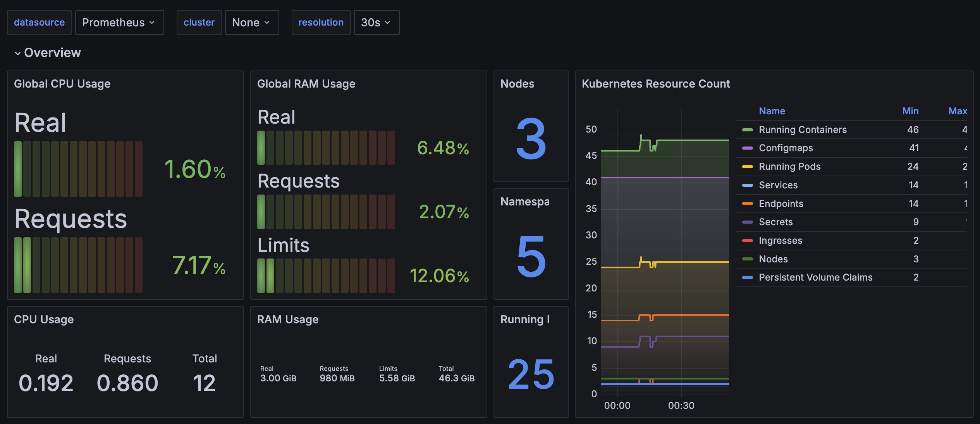Click the Global CPU Usage panel title

coord(62,84)
